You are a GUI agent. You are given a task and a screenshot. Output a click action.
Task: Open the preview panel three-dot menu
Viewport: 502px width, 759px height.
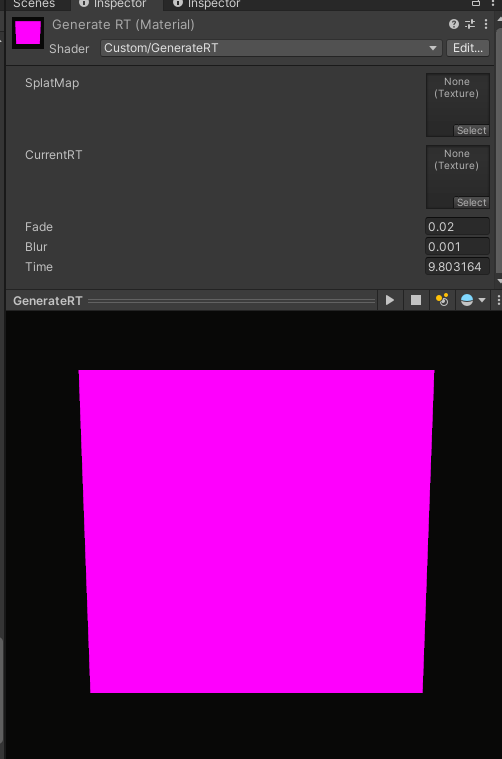coord(498,301)
